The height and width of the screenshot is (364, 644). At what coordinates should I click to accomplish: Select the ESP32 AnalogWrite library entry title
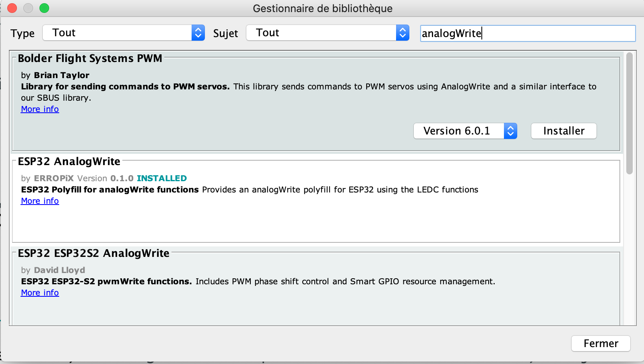click(x=69, y=161)
